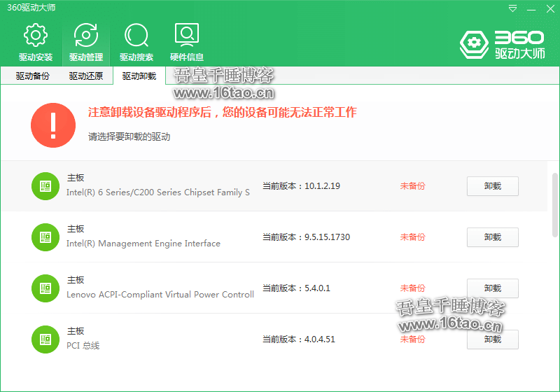Switch to the 驱动还原 tab
Viewport: 560px width, 392px height.
(x=86, y=76)
